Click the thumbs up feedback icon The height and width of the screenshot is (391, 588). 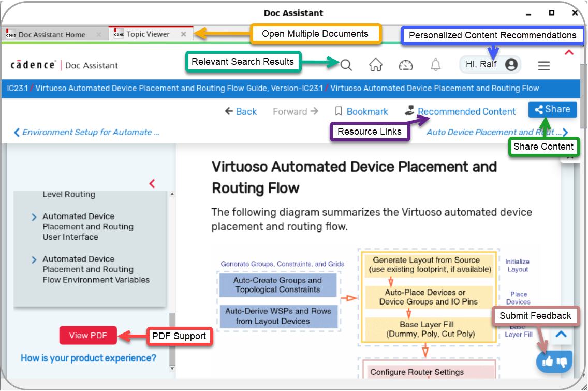click(548, 361)
